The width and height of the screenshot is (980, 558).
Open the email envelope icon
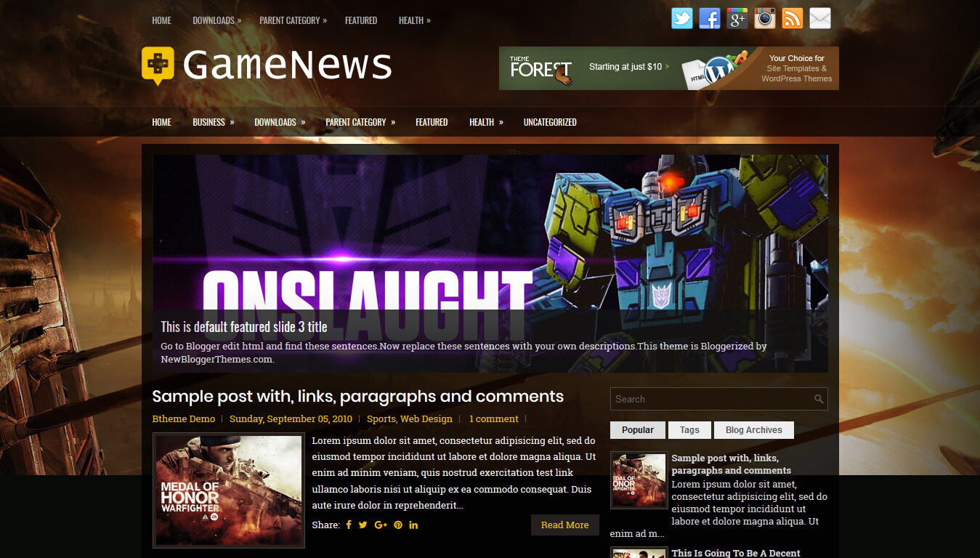[820, 18]
